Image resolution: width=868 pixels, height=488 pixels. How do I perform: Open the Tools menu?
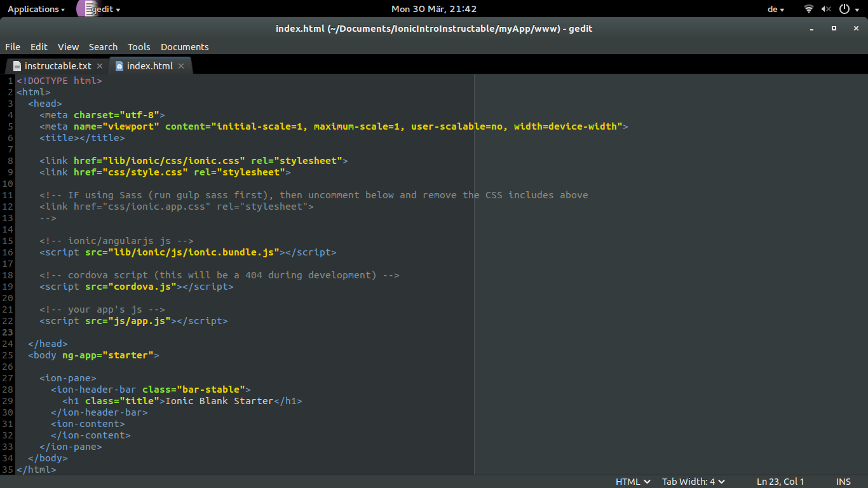pos(139,47)
